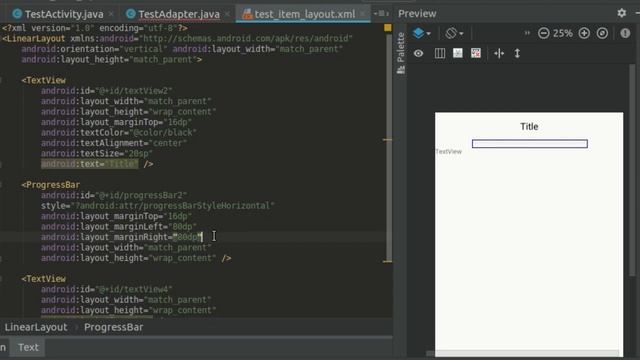Click the <LinearLayout xmlns line
The width and height of the screenshot is (640, 360).
click(x=177, y=39)
